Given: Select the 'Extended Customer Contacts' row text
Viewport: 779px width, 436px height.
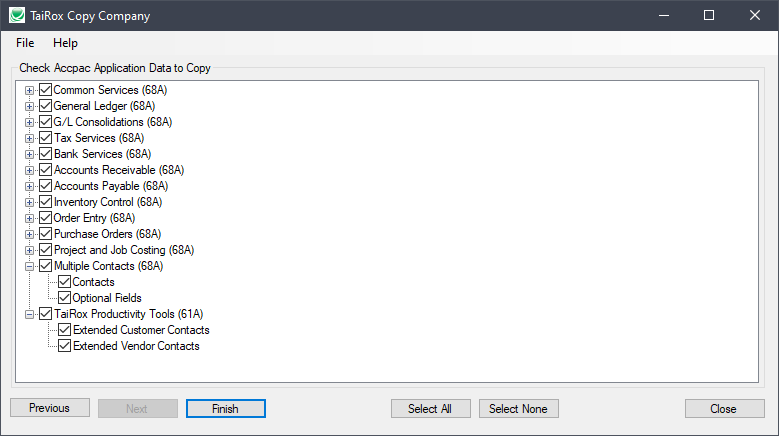Looking at the screenshot, I should 141,330.
